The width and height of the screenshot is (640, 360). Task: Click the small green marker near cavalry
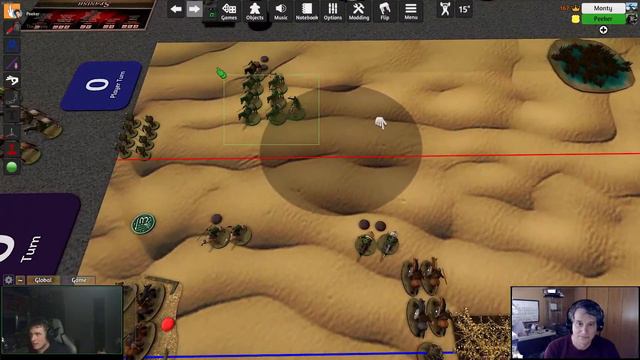coord(221,73)
